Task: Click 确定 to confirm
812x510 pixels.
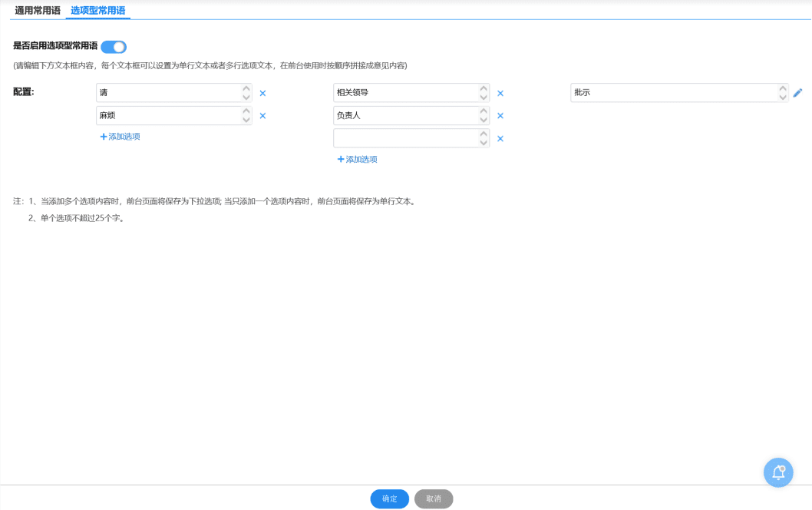Action: click(389, 498)
